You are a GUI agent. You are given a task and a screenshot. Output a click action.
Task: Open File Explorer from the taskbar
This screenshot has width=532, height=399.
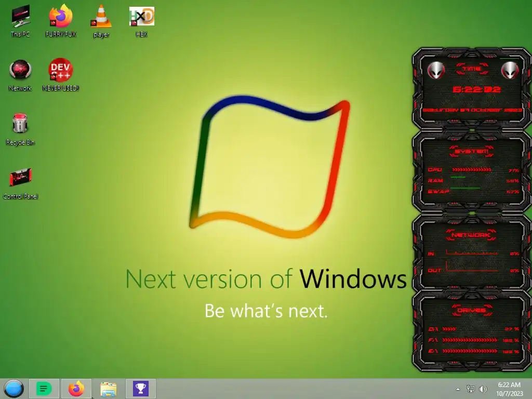(109, 389)
